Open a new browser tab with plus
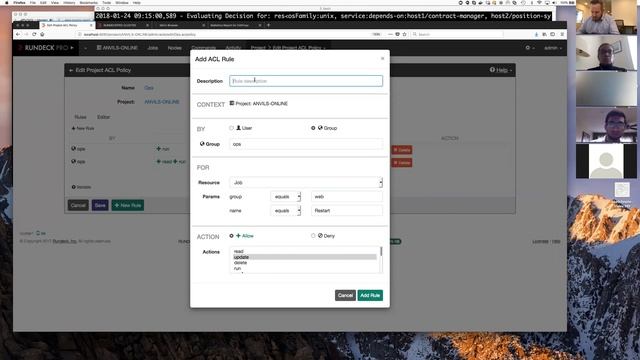Screen dimensions: 640x360 pyautogui.click(x=268, y=25)
